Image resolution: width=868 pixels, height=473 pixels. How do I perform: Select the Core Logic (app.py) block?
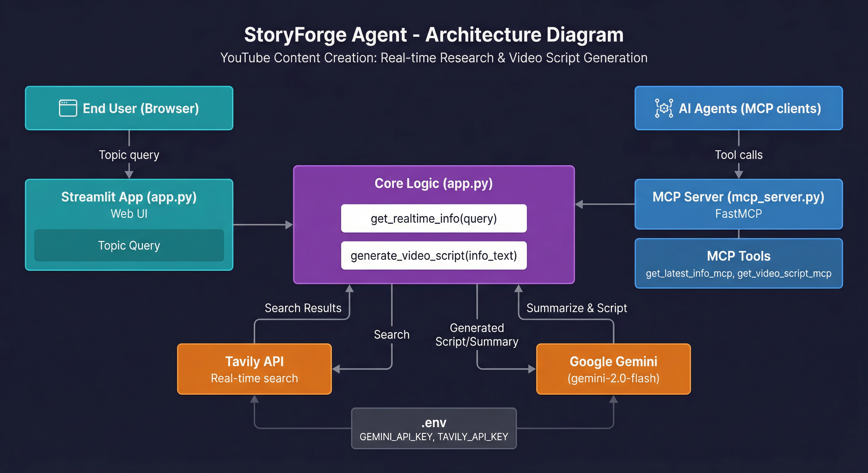(434, 184)
